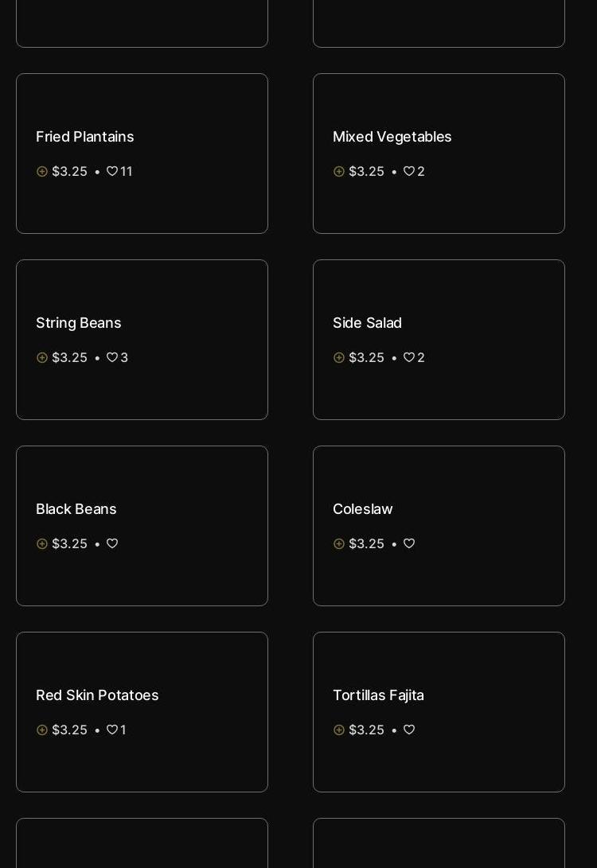Open the Red Skin Potatoes title
The height and width of the screenshot is (868, 597).
click(97, 695)
